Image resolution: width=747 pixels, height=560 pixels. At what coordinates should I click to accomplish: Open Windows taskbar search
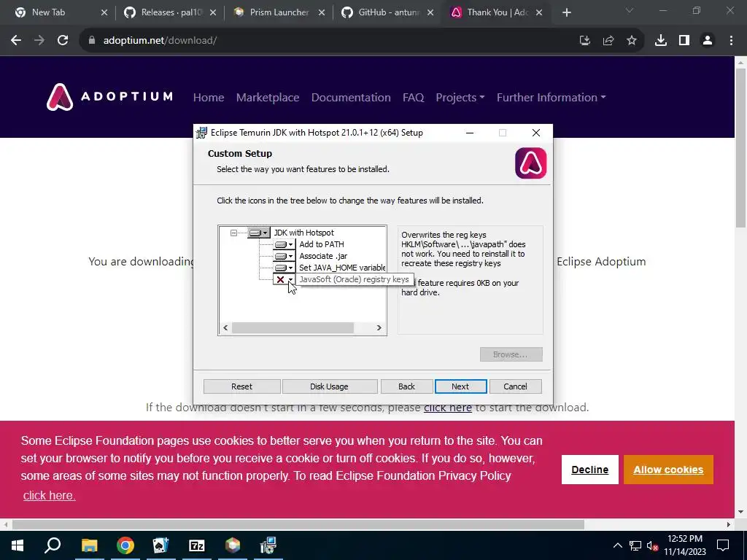click(x=53, y=545)
